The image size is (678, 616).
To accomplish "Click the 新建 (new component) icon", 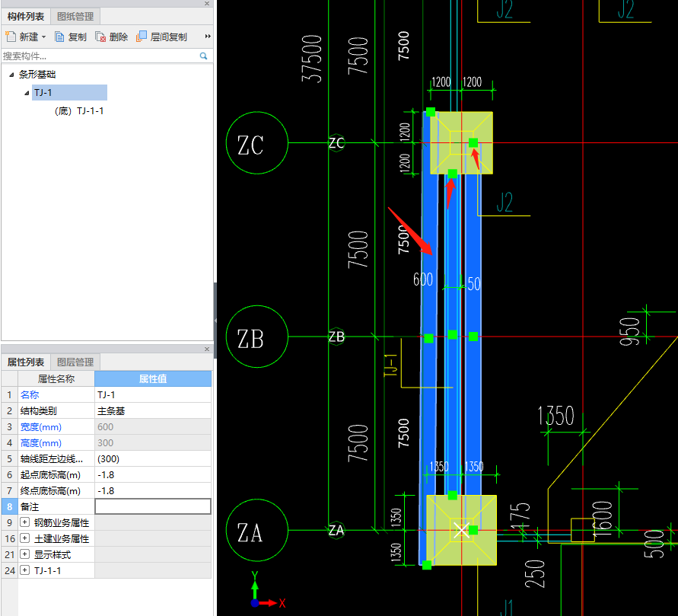I will click(x=11, y=37).
